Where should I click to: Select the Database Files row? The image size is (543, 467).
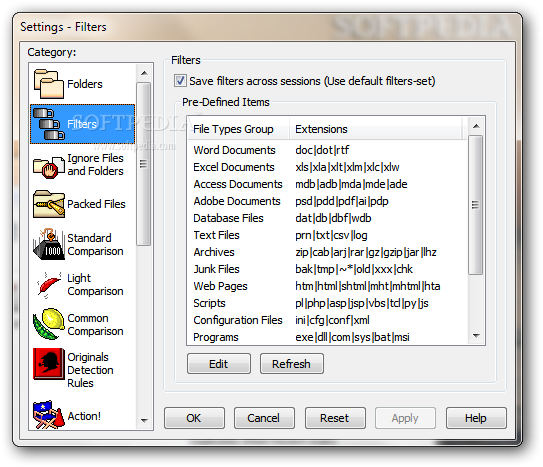(x=327, y=218)
